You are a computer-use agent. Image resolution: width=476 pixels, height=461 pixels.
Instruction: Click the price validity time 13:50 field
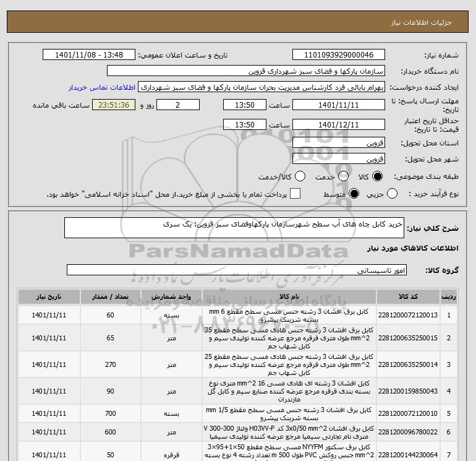point(245,125)
